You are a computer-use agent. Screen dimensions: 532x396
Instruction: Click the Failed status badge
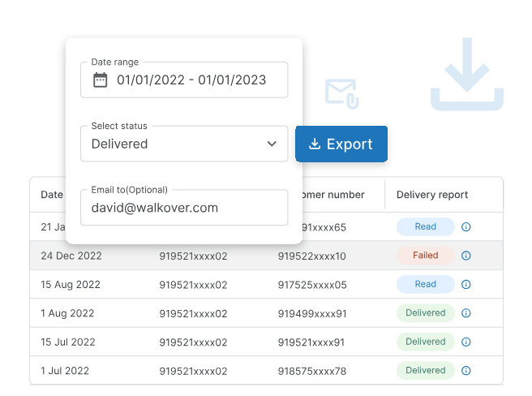pyautogui.click(x=425, y=256)
